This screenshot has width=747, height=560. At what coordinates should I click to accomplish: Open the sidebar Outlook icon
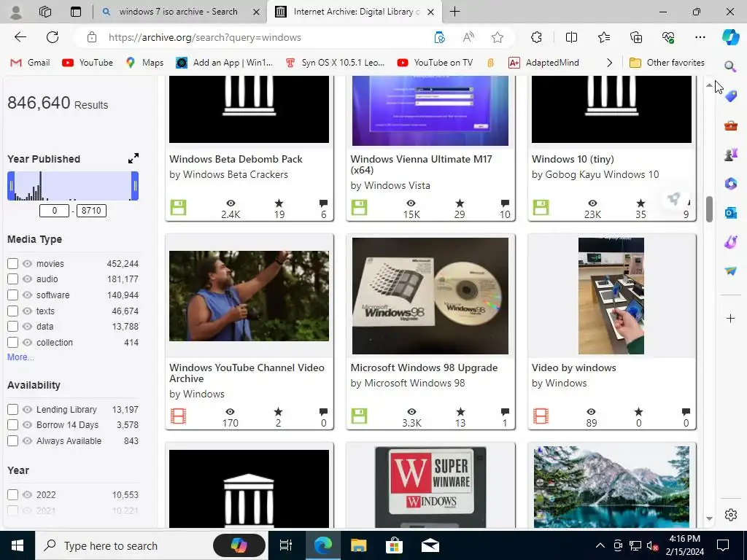pyautogui.click(x=730, y=212)
